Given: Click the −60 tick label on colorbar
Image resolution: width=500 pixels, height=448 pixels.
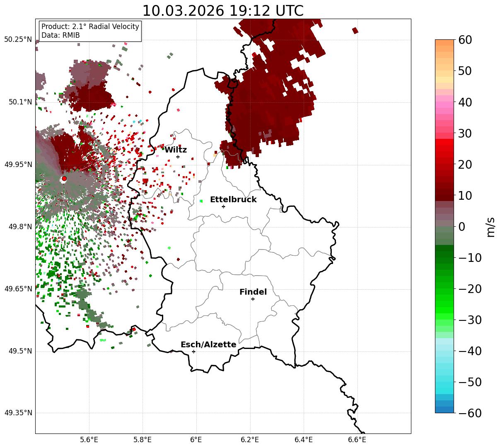Looking at the screenshot, I should coord(470,413).
